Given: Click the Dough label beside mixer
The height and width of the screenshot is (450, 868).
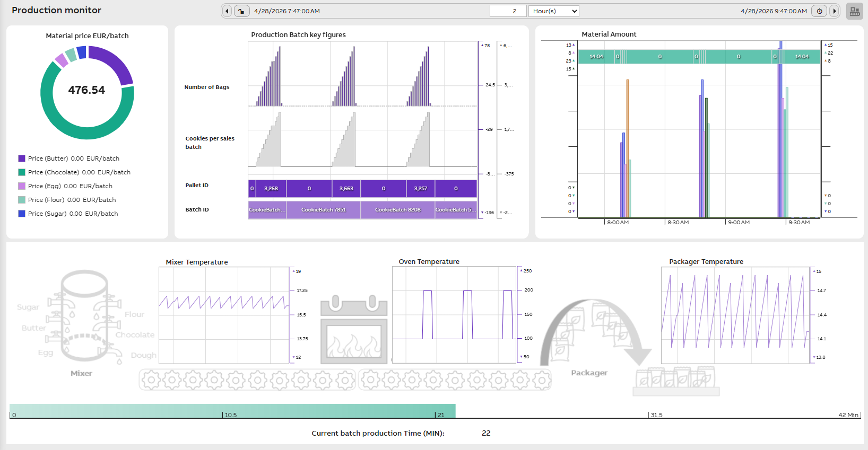Looking at the screenshot, I should click(x=144, y=356).
